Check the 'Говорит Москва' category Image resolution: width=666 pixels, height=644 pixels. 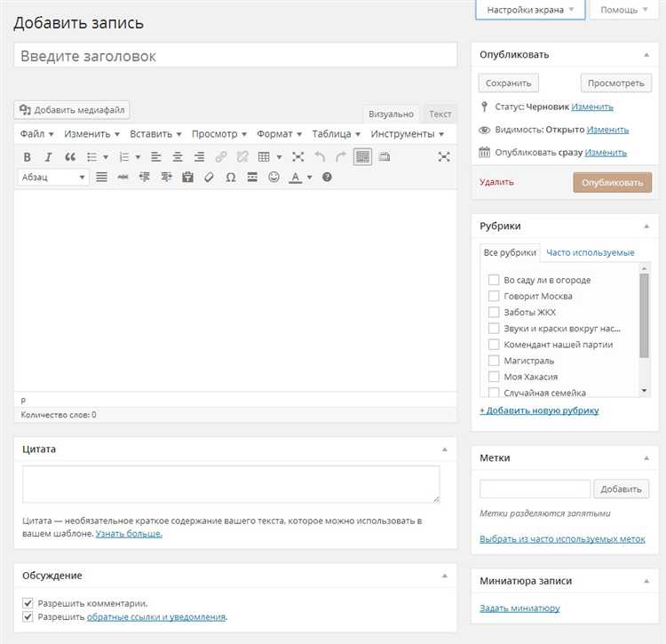coord(494,296)
